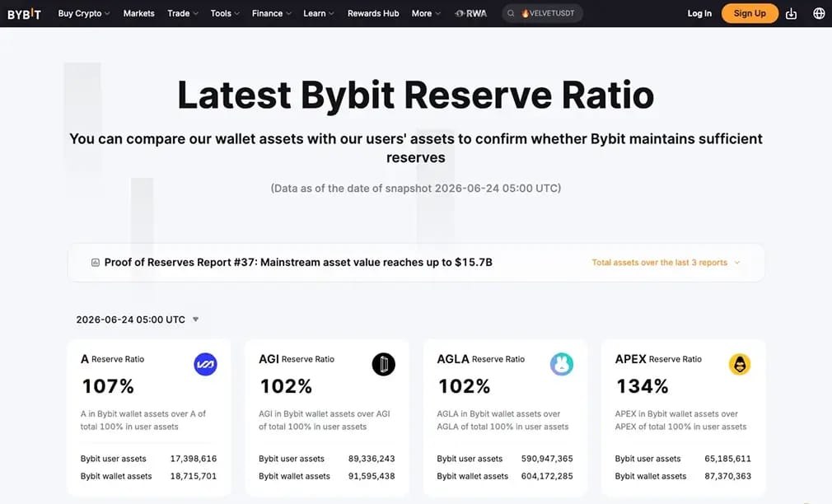Click user assets value 17,398,616

point(193,459)
